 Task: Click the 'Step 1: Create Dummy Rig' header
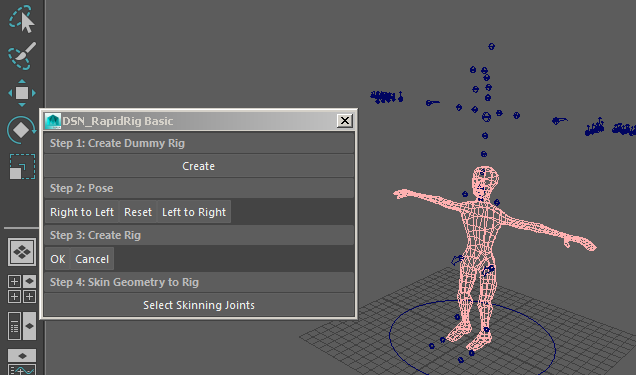199,143
